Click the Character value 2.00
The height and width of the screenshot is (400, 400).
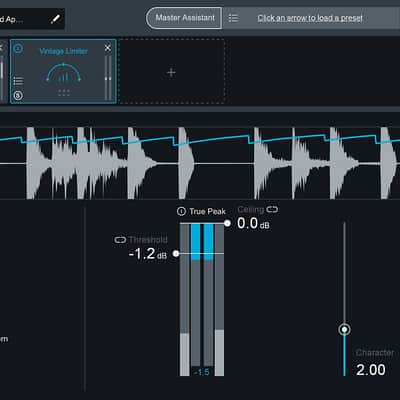pyautogui.click(x=371, y=370)
